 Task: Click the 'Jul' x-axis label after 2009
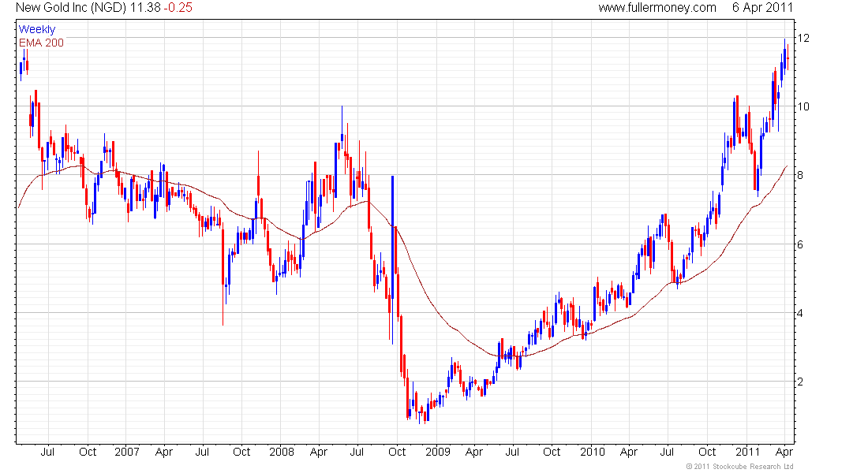(513, 452)
